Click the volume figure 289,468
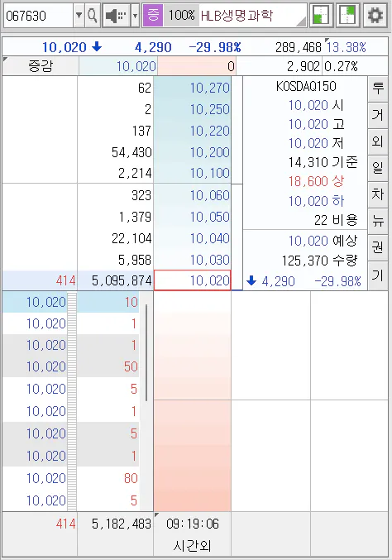Screen dimensions: 392x560 (298, 47)
